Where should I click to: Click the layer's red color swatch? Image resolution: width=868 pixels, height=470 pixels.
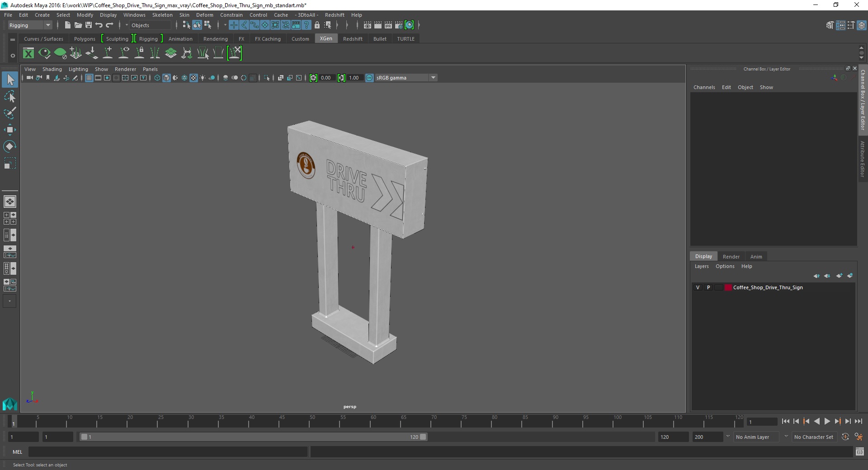coord(728,287)
